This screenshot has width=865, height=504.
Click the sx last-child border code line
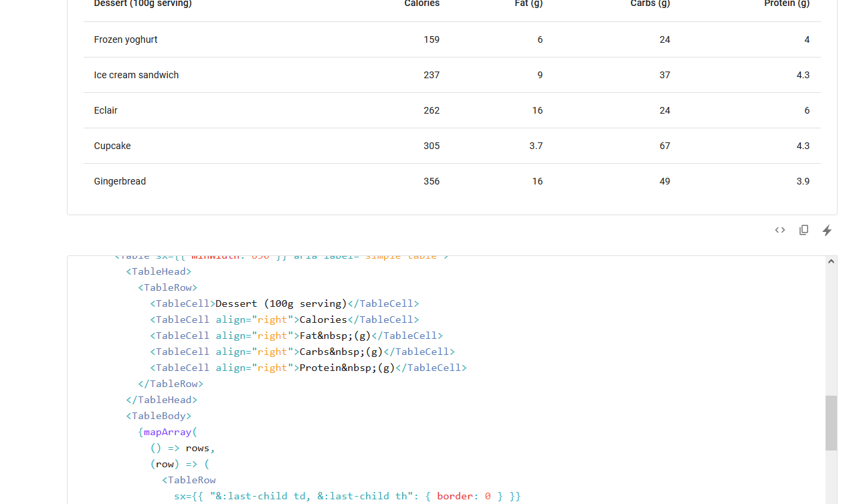click(x=347, y=496)
